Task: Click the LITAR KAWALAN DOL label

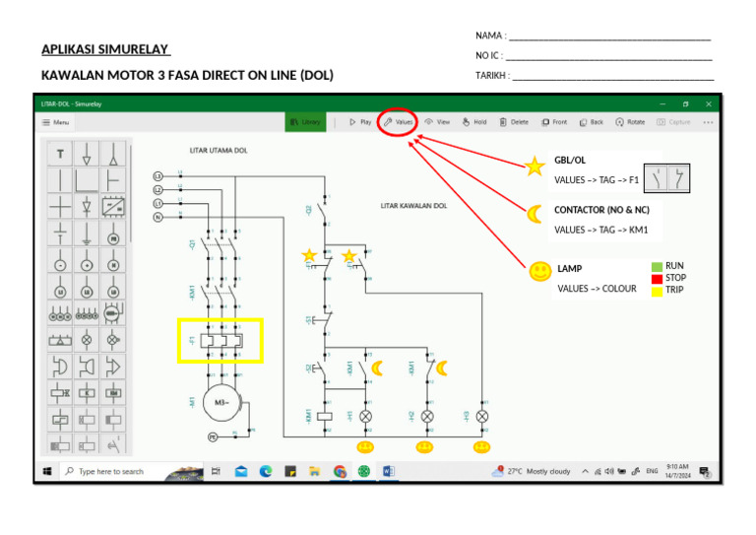Action: click(413, 206)
